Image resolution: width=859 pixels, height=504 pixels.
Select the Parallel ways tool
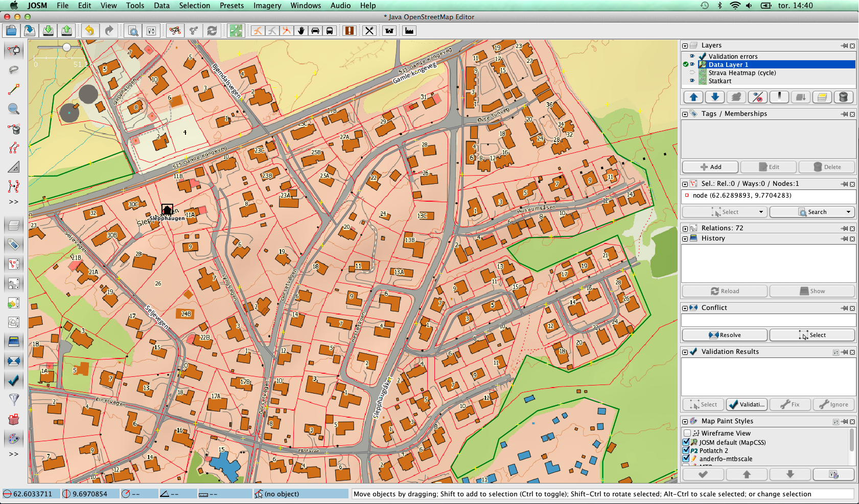point(14,186)
